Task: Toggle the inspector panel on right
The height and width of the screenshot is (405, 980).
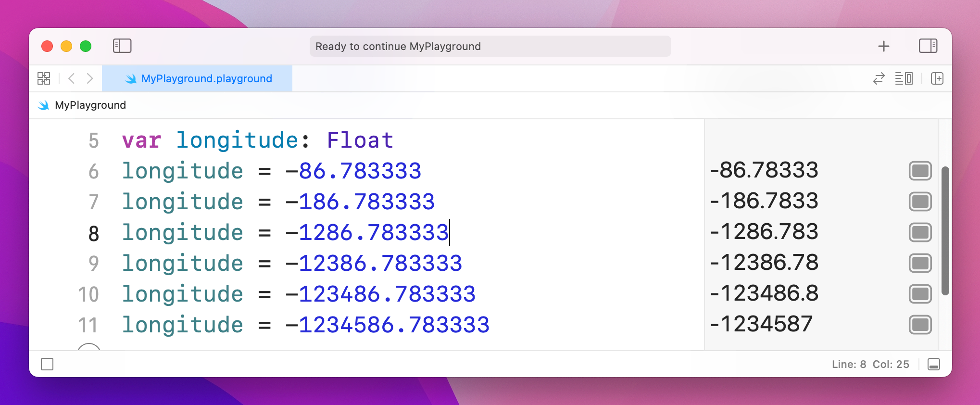Action: [928, 46]
